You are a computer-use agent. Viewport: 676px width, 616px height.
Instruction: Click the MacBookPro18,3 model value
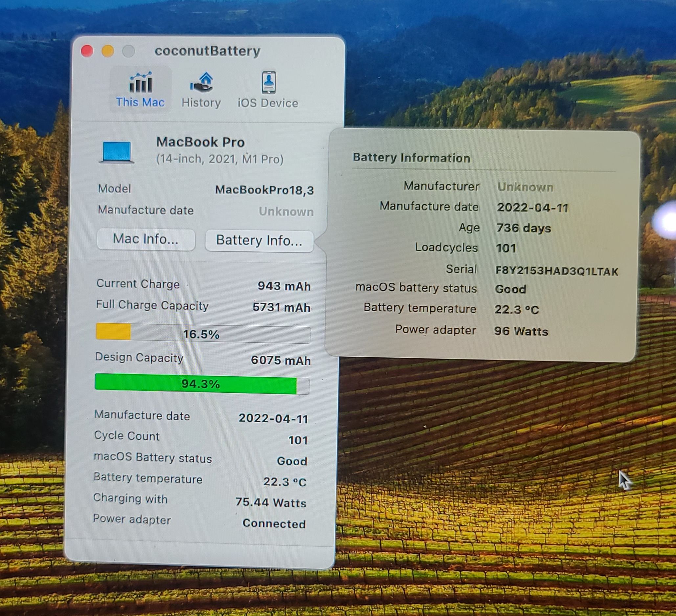click(x=264, y=190)
